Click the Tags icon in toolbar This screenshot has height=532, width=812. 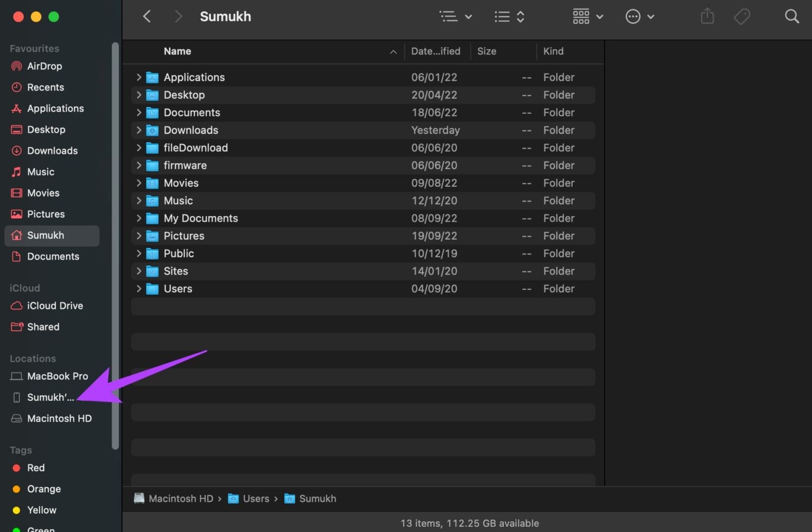742,16
